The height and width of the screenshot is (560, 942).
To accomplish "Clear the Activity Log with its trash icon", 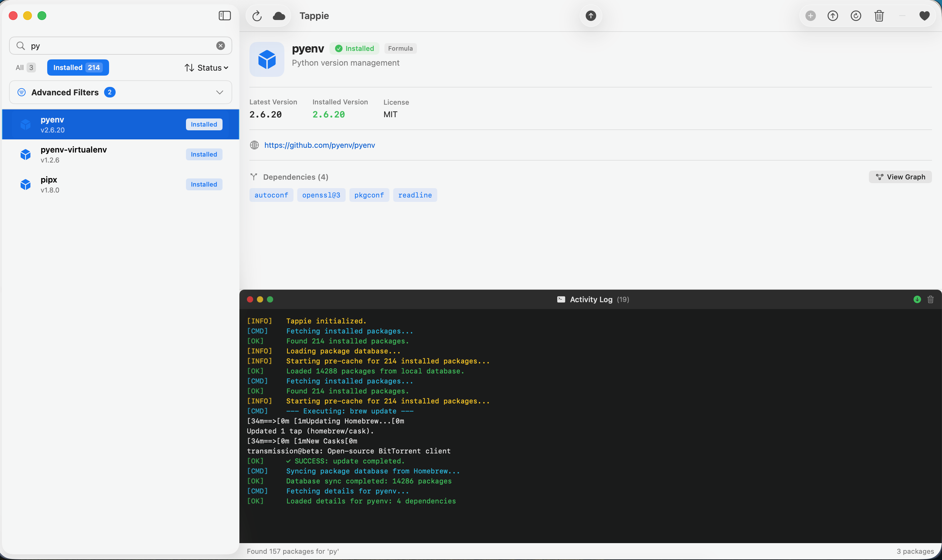I will [930, 299].
